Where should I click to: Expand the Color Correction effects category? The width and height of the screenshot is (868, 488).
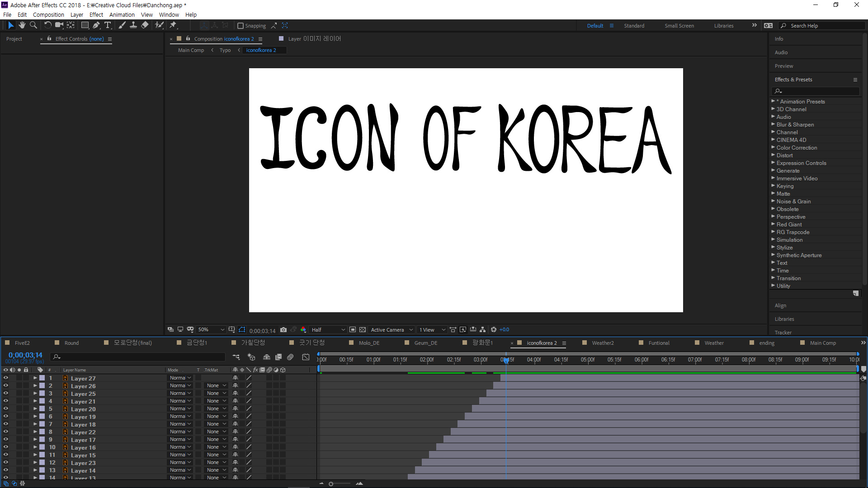(773, 148)
